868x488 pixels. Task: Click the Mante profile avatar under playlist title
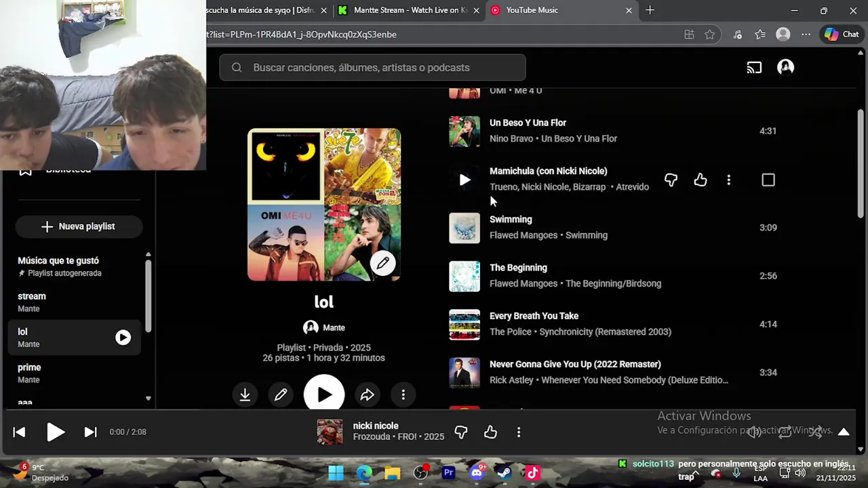tap(311, 327)
